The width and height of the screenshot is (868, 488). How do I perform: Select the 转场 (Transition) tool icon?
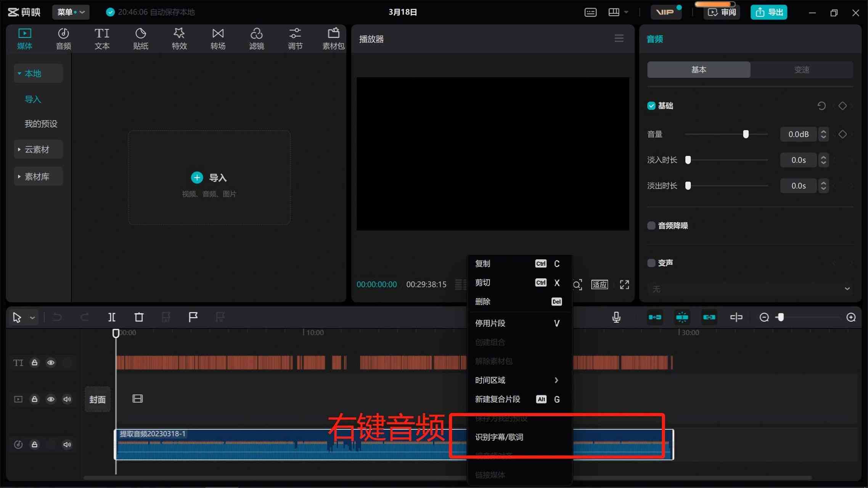218,37
